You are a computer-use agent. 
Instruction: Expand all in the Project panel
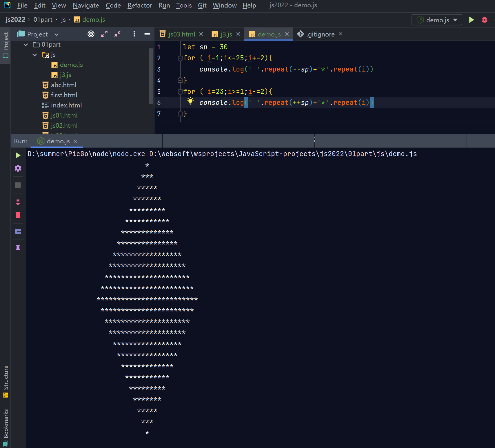104,34
